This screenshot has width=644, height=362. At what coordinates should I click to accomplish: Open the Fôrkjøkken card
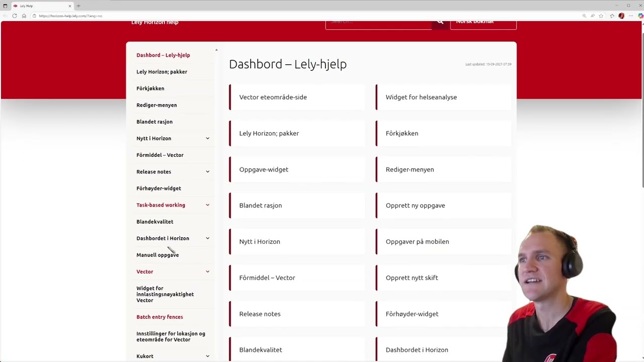(x=443, y=133)
